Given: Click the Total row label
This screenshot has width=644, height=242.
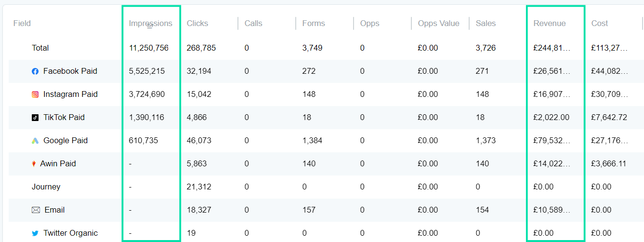Looking at the screenshot, I should (40, 48).
